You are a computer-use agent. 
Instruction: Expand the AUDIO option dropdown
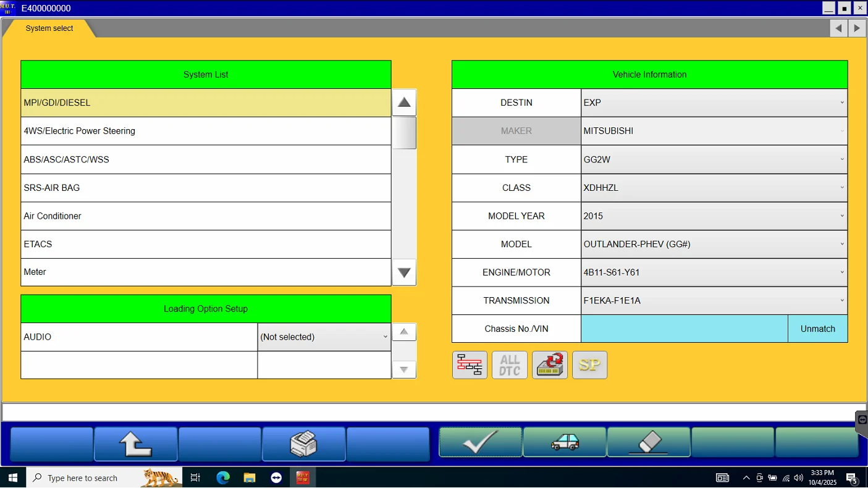(x=324, y=337)
